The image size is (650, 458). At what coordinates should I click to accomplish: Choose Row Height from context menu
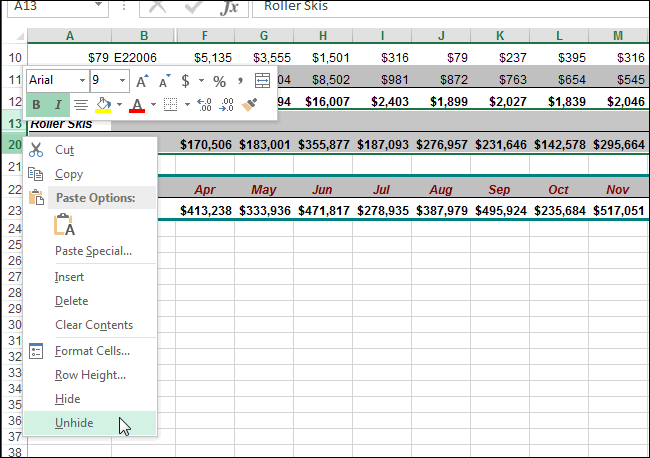90,375
